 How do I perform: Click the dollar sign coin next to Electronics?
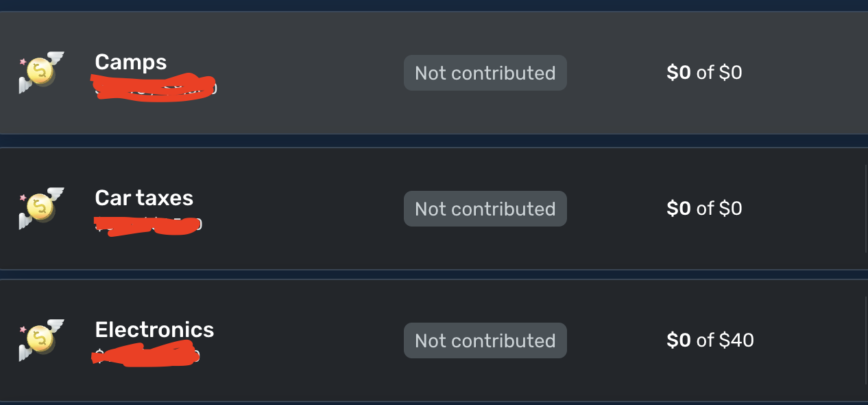pos(41,340)
